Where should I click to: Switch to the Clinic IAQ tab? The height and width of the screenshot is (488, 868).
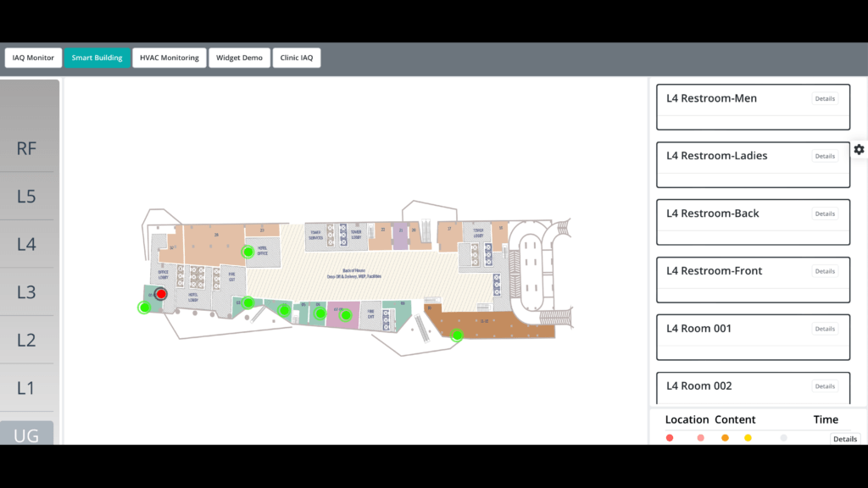(296, 57)
